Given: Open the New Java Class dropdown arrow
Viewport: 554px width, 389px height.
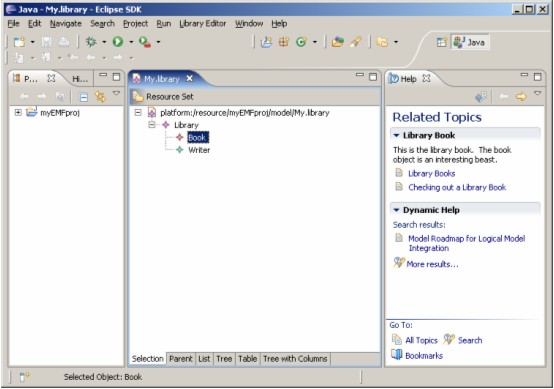Looking at the screenshot, I should click(315, 42).
